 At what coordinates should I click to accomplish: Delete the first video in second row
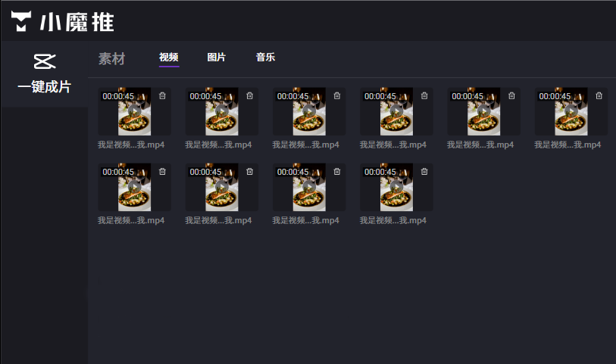click(x=162, y=172)
